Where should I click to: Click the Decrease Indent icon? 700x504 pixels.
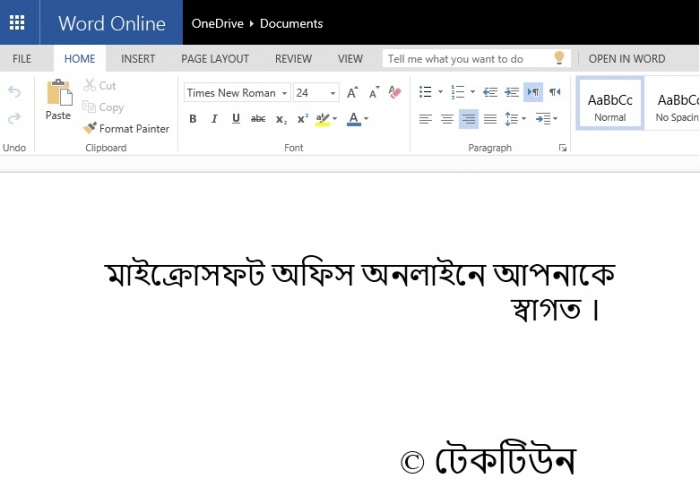[x=490, y=92]
